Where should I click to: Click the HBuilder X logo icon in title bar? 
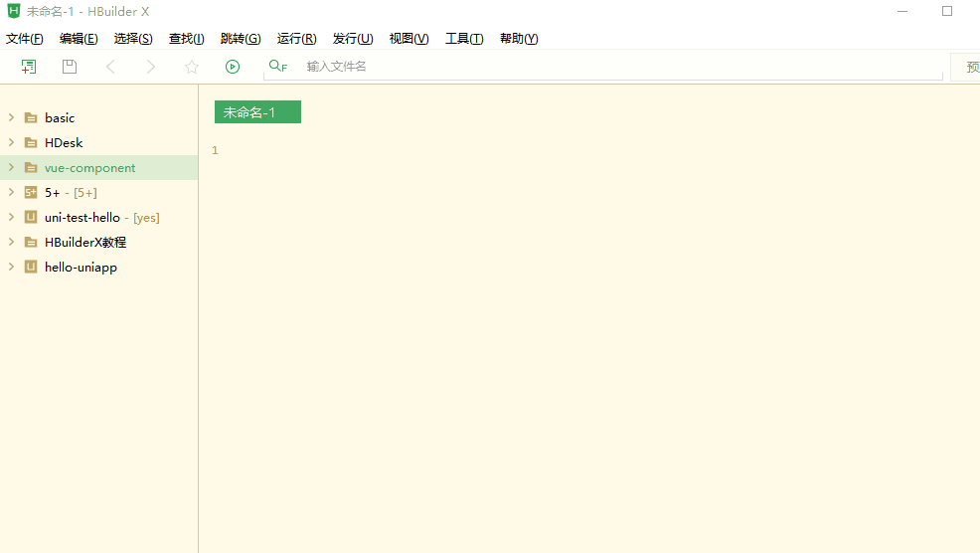coord(14,11)
